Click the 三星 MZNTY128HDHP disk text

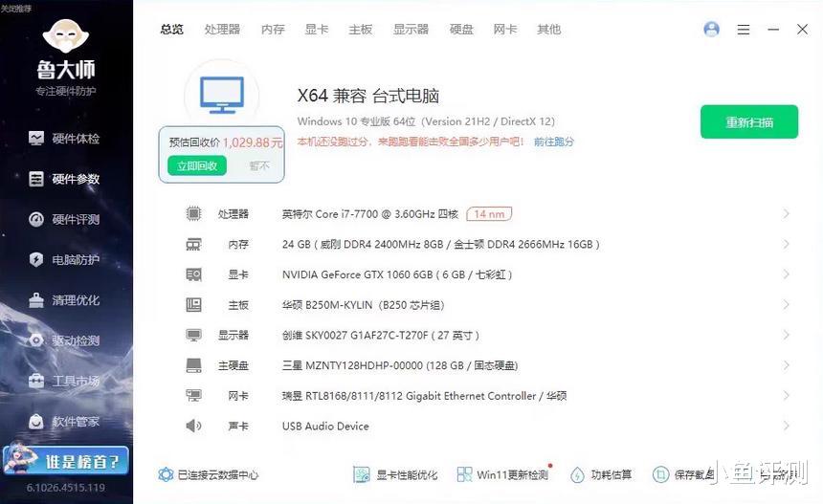click(400, 365)
